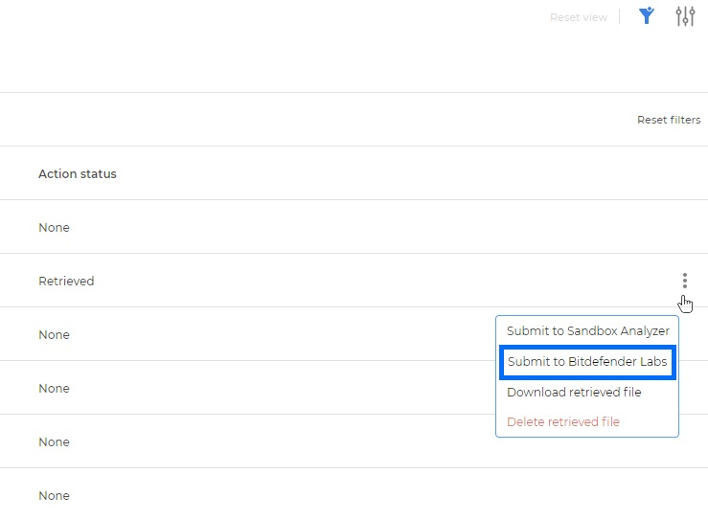
Task: Toggle the blue filter funnel icon
Action: point(647,16)
